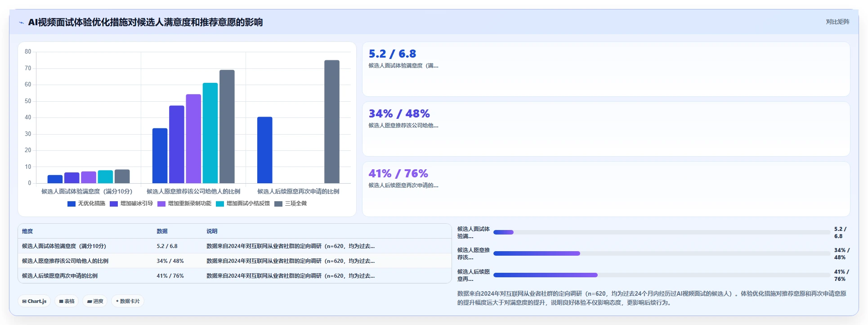Click the icon beside the dashboard title
Image resolution: width=868 pixels, height=325 pixels.
click(21, 23)
